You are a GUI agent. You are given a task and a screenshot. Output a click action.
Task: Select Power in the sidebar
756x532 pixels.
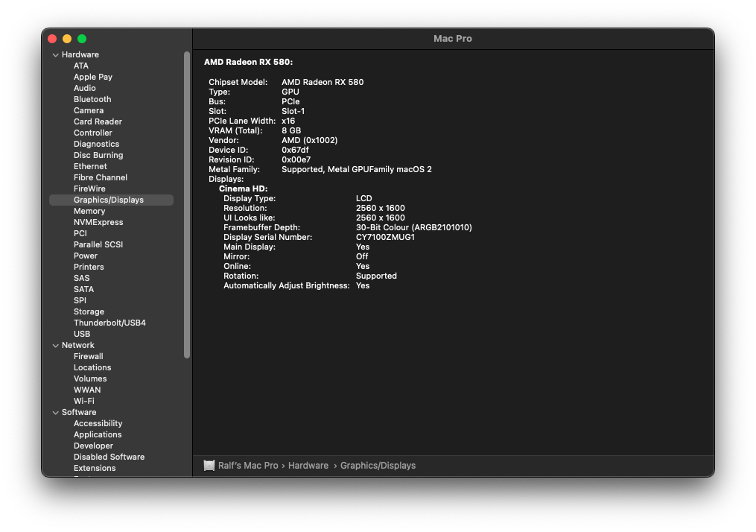[86, 255]
